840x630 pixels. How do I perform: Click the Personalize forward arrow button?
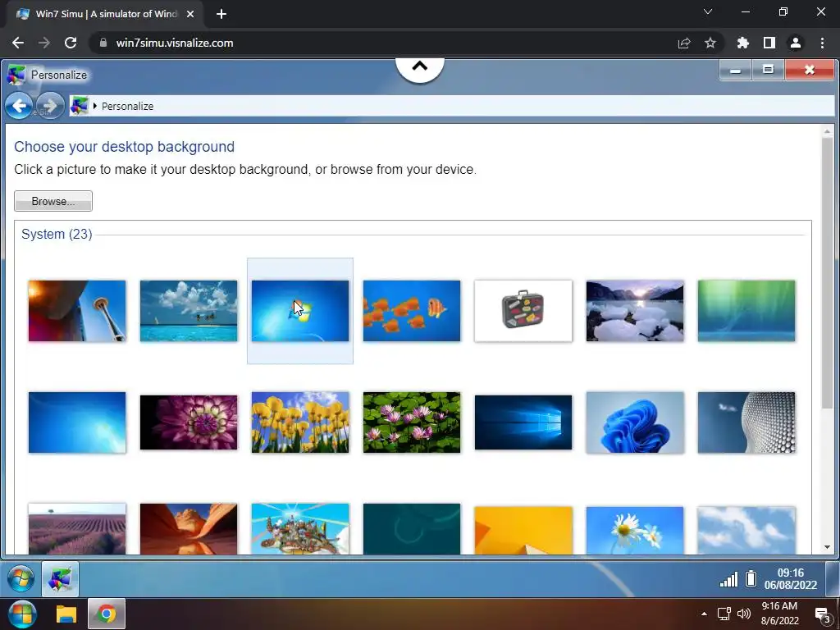(50, 106)
